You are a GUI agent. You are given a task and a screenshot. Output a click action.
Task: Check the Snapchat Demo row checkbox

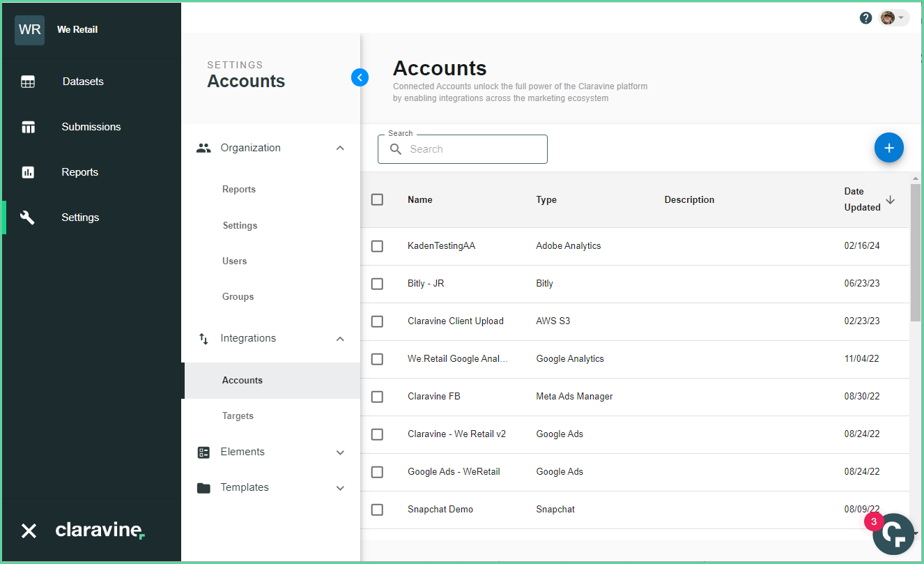click(377, 510)
